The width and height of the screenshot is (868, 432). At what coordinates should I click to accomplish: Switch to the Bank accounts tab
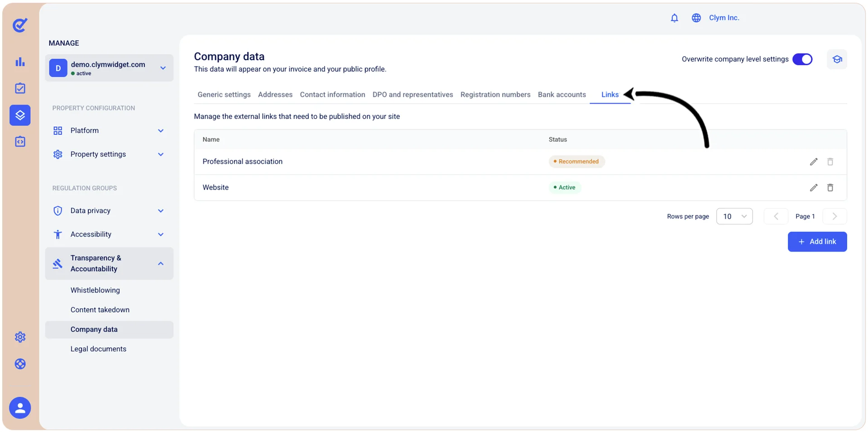tap(561, 95)
